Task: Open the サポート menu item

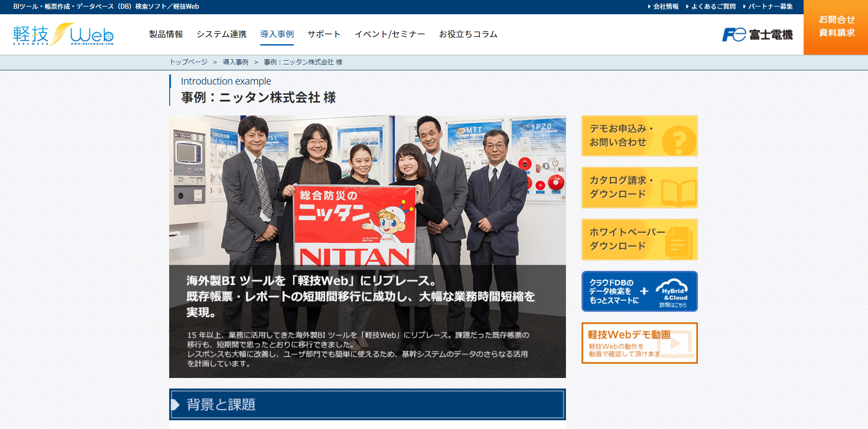Action: pos(324,34)
